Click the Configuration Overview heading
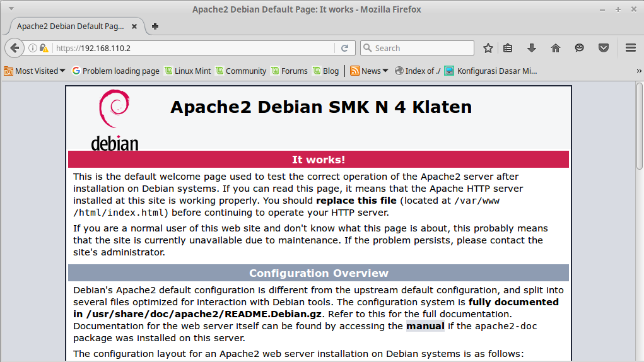 pos(319,273)
